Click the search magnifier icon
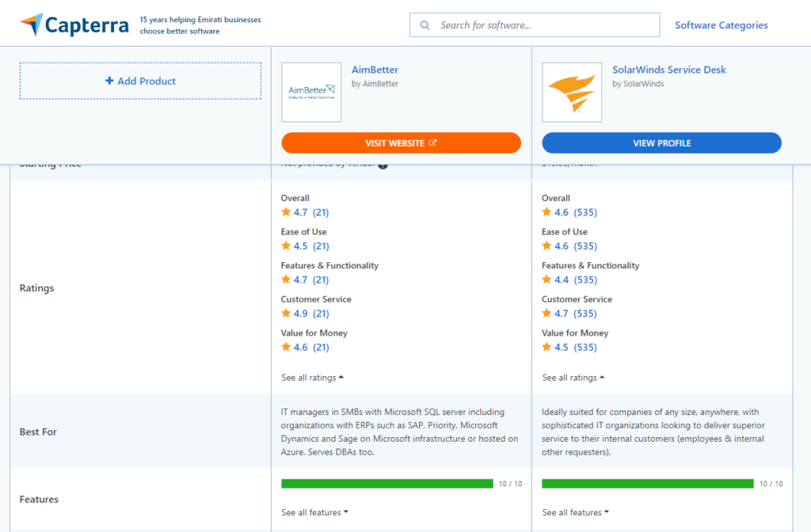The width and height of the screenshot is (811, 532). pos(425,25)
